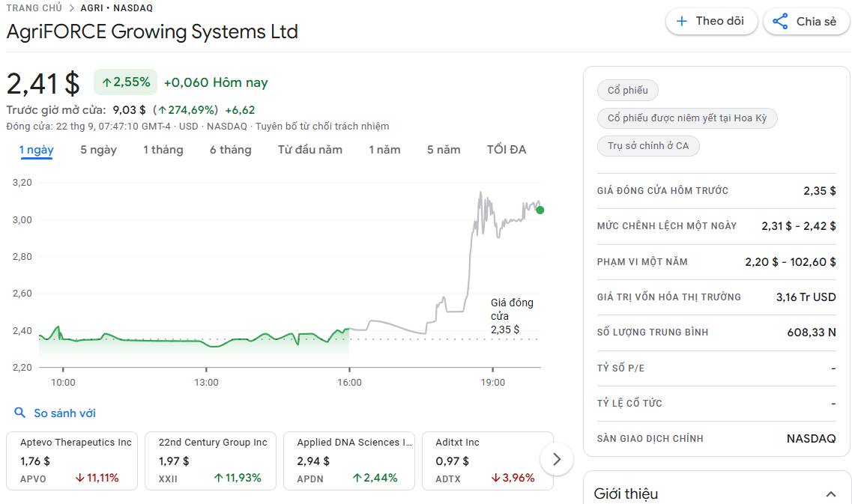Click the green 2,55% change badge
Viewport: 852px width, 504px height.
click(126, 82)
